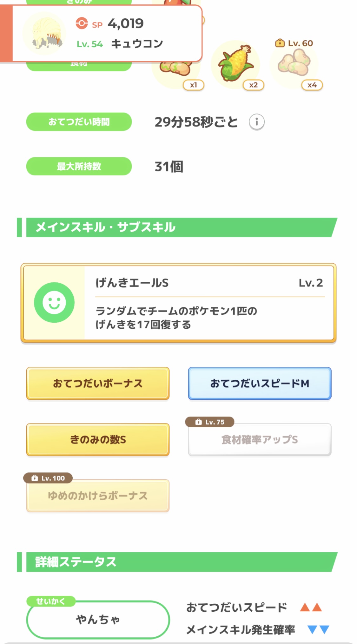The height and width of the screenshot is (644, 357).
Task: Tap the メインスキル・サブスキル section header
Action: [x=178, y=227]
